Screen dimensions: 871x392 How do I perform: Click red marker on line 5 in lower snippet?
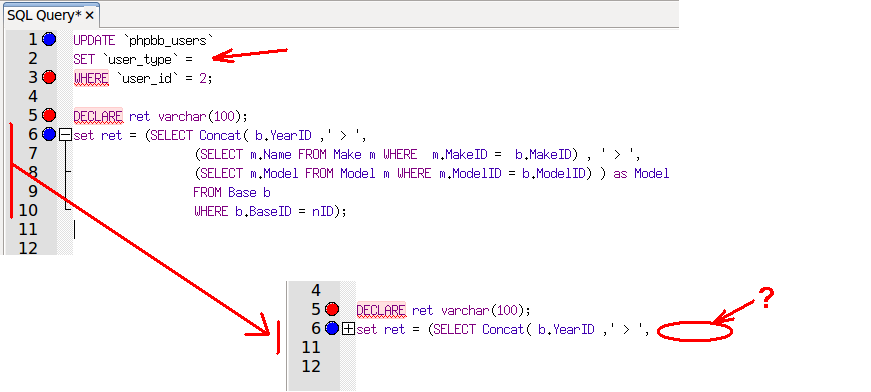pyautogui.click(x=332, y=309)
